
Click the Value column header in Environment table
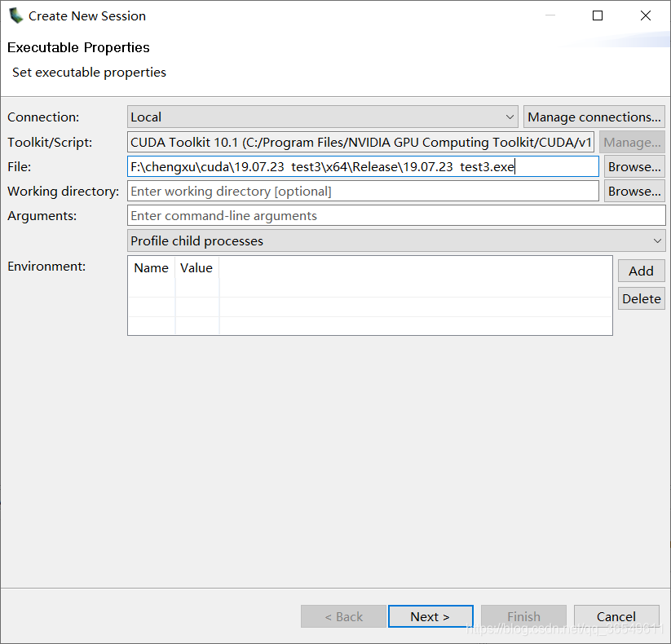click(196, 268)
